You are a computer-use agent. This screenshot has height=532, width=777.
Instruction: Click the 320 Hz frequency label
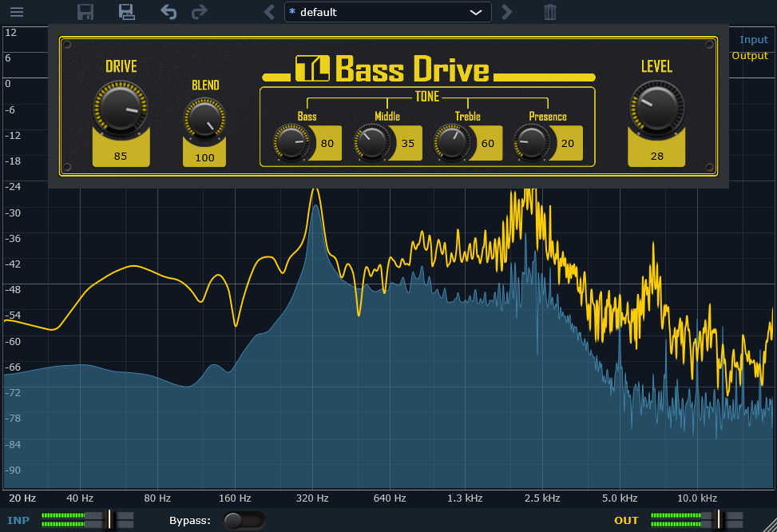coord(312,498)
